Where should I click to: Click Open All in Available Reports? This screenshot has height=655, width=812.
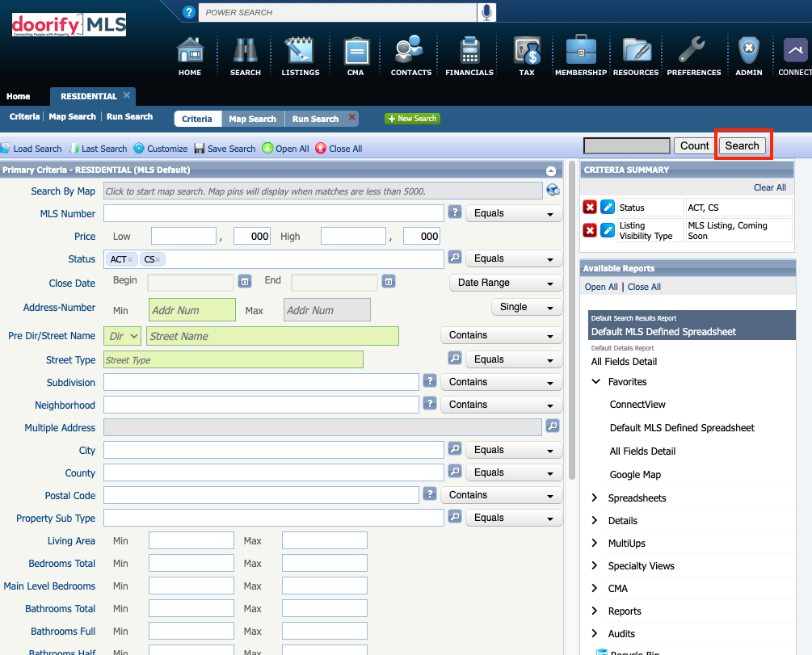600,287
